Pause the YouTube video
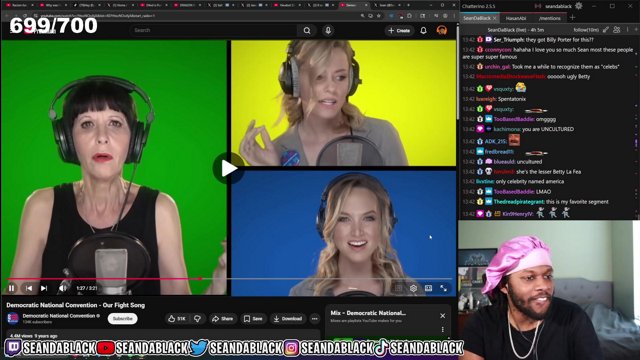 click(11, 288)
